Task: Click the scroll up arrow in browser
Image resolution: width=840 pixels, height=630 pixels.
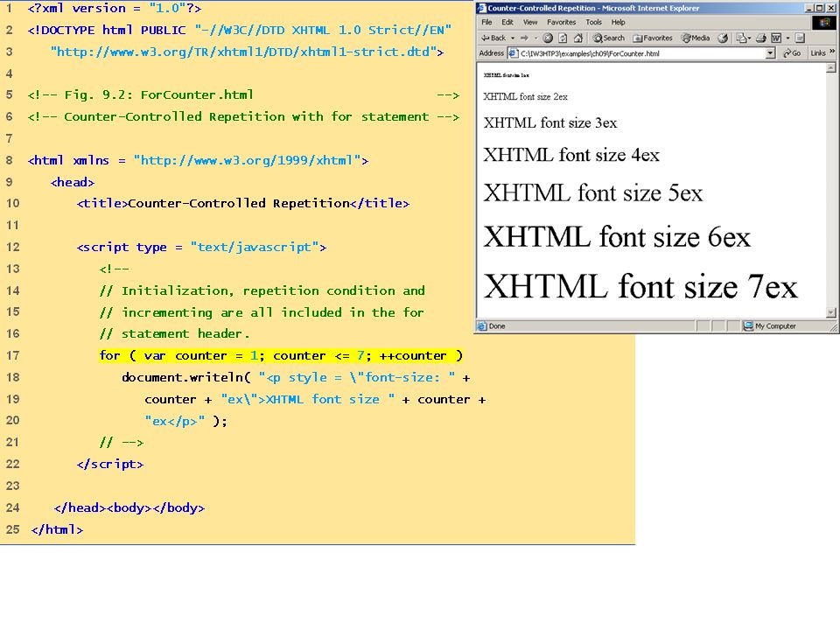Action: pos(831,67)
